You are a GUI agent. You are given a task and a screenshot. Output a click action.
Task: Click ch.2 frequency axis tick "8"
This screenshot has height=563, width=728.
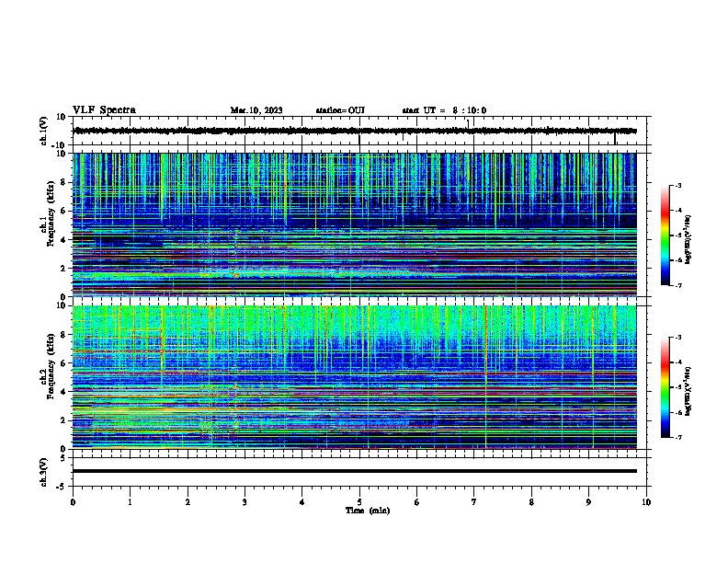[x=63, y=335]
